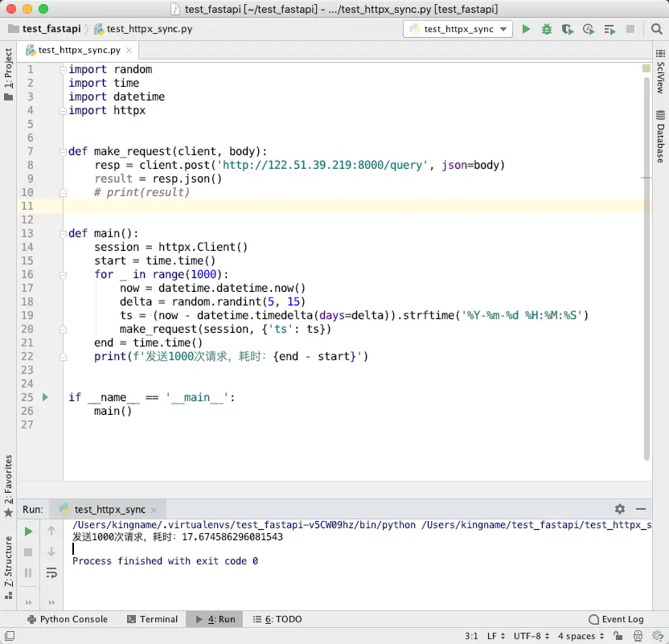Screen dimensions: 669x644
Task: Toggle file read-only lock icon
Action: [618, 636]
